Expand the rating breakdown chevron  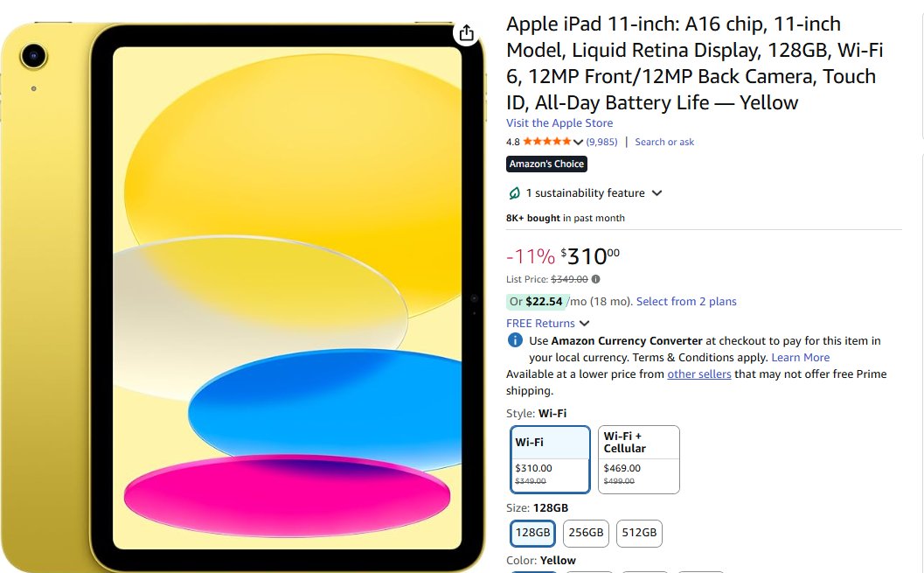(x=578, y=143)
